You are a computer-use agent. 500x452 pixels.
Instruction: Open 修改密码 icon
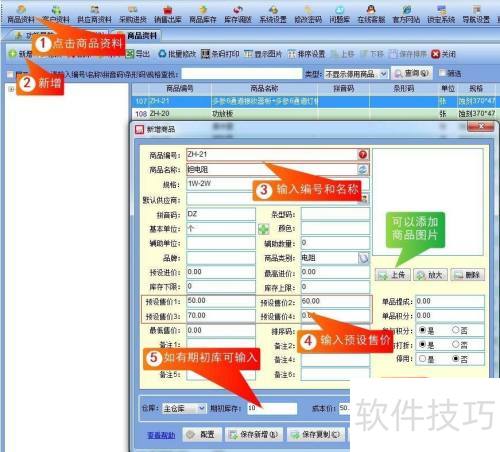308,14
